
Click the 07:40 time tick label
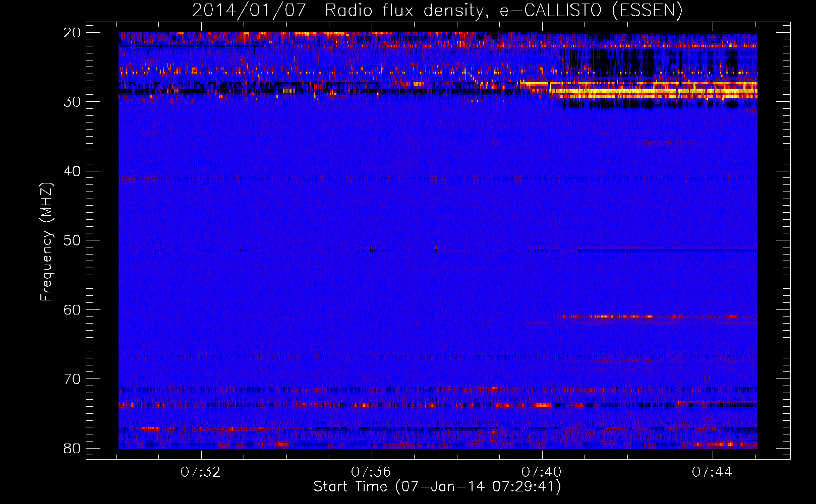(x=542, y=472)
